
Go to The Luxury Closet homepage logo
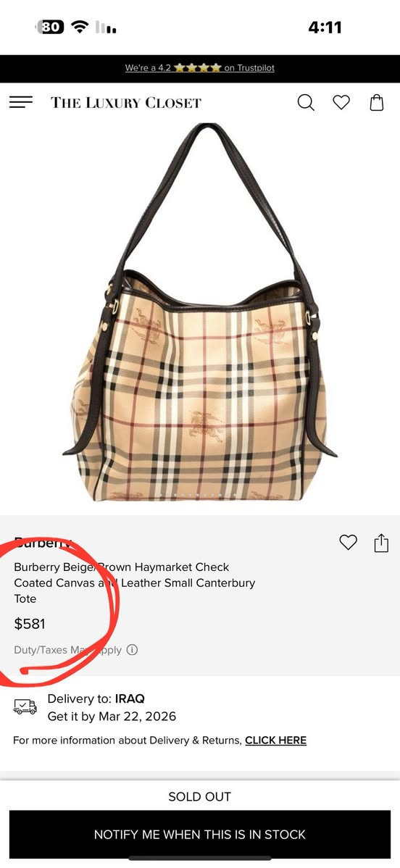pyautogui.click(x=126, y=102)
